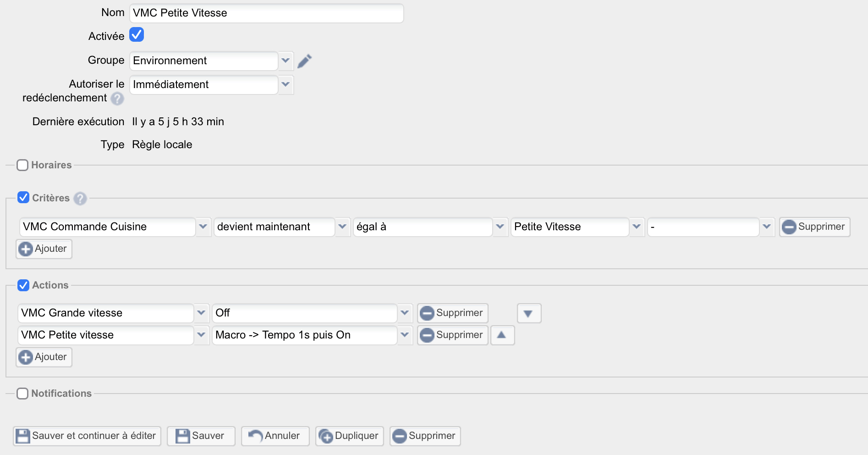Click the Nom text field
The width and height of the screenshot is (868, 455).
tap(266, 13)
